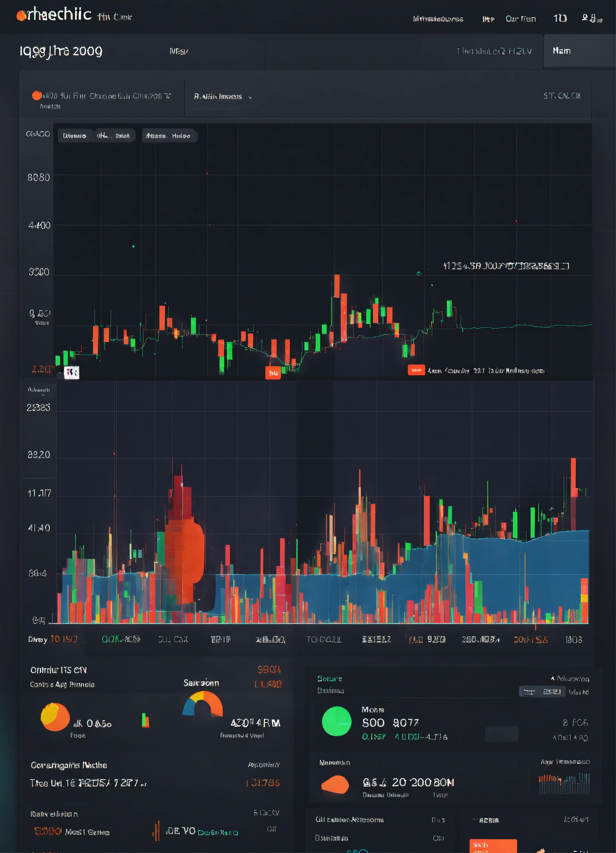Click the orange blob icon in Nnmorkn row

pos(335,784)
